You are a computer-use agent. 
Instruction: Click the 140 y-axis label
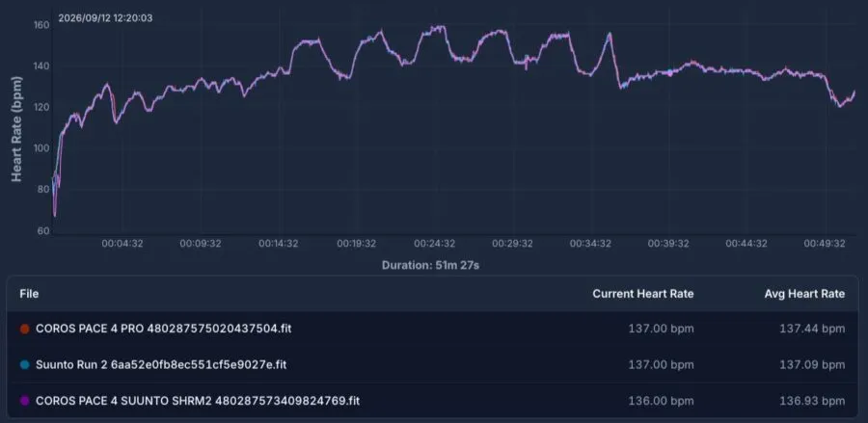[x=42, y=66]
